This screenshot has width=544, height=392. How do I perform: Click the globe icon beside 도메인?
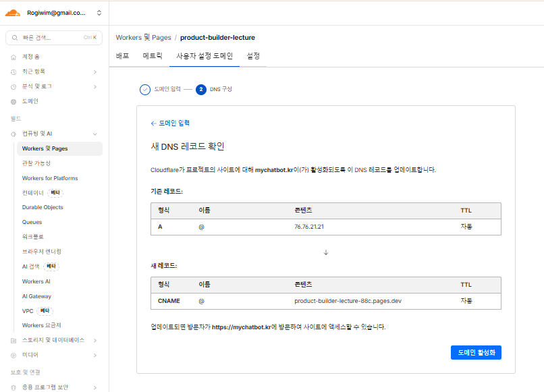tap(13, 102)
